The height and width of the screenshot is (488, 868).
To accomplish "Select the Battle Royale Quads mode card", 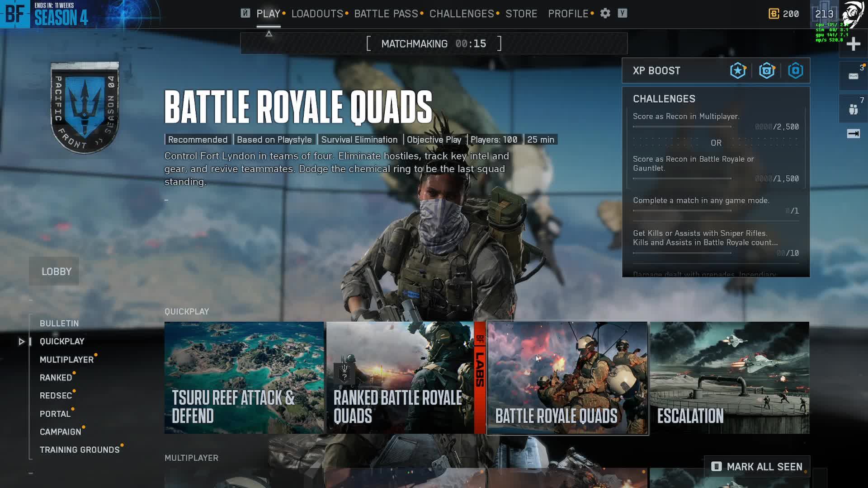I will point(568,378).
